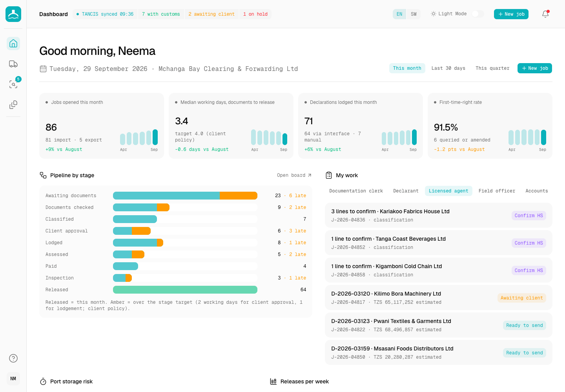Screen dimensions: 565x392
Task: Open the NM user avatar
Action: (13, 379)
